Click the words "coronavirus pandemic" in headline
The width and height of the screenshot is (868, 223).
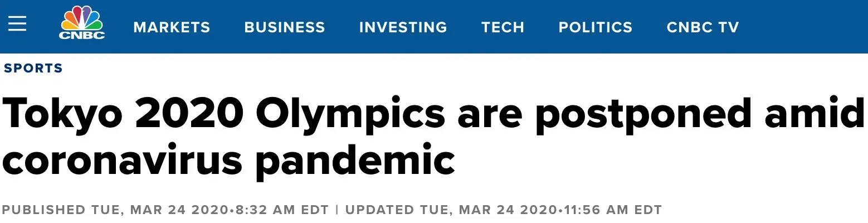point(228,159)
